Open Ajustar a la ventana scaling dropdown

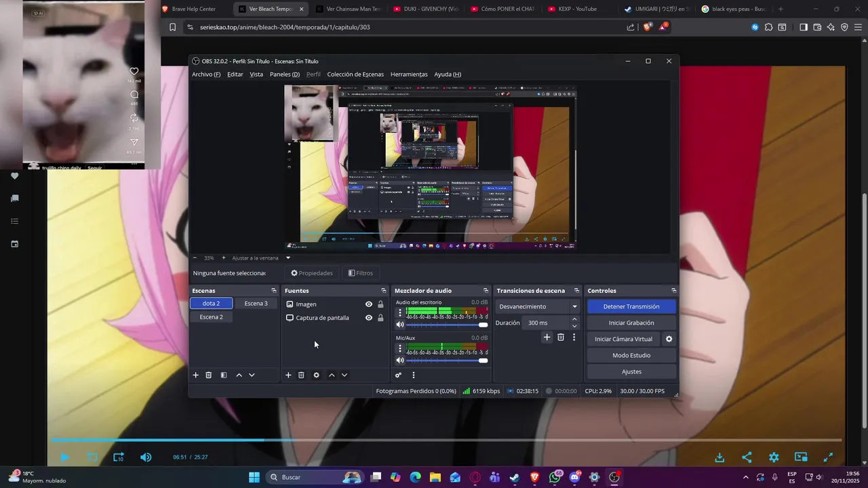pyautogui.click(x=260, y=258)
